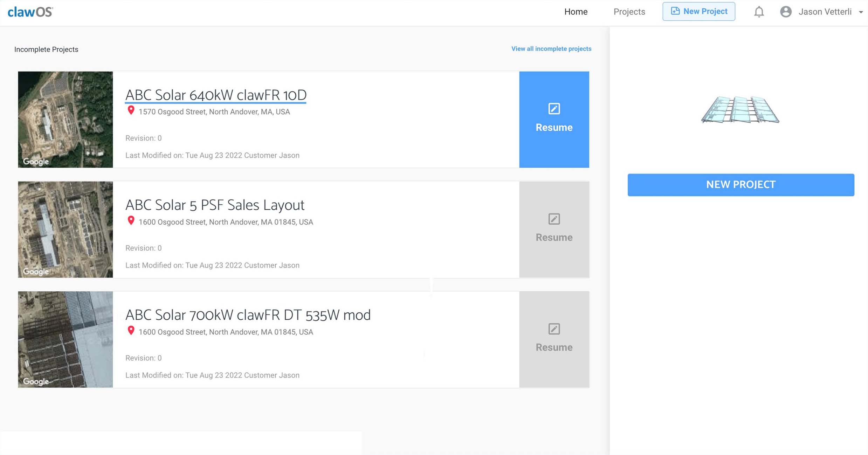Open View all incomplete projects link
868x455 pixels.
click(551, 49)
